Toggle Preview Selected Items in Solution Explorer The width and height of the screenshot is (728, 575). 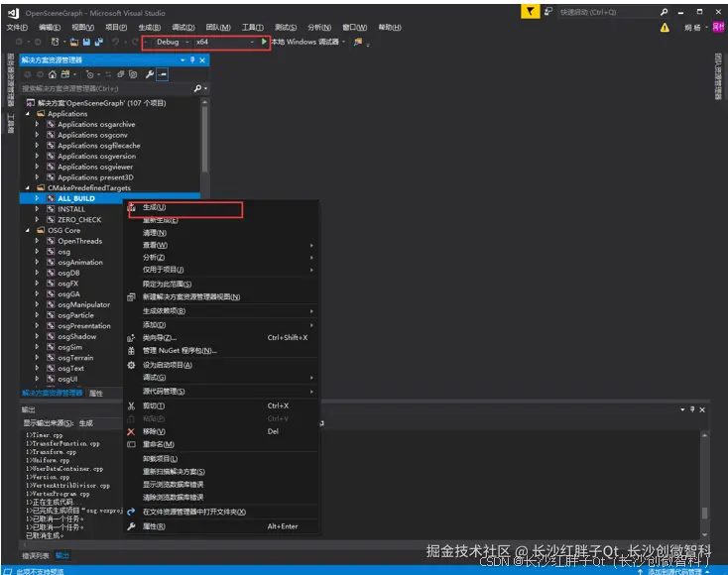162,74
